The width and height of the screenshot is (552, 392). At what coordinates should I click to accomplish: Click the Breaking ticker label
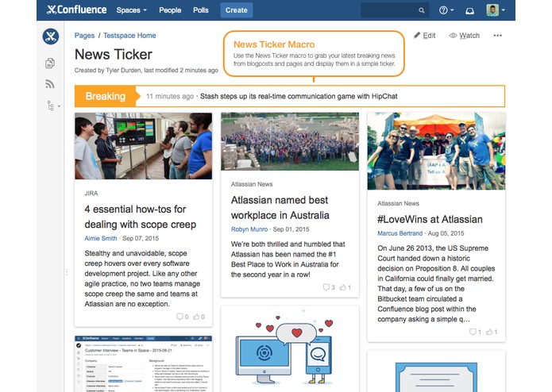click(106, 96)
